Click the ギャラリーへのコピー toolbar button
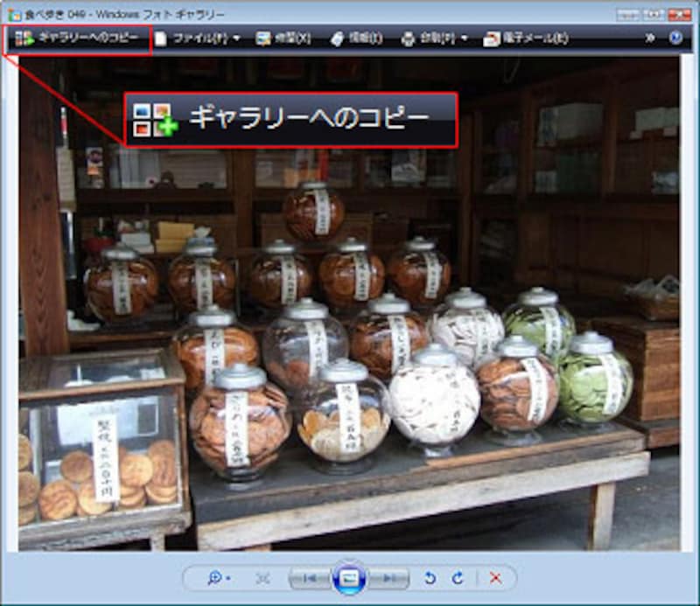 pyautogui.click(x=77, y=38)
